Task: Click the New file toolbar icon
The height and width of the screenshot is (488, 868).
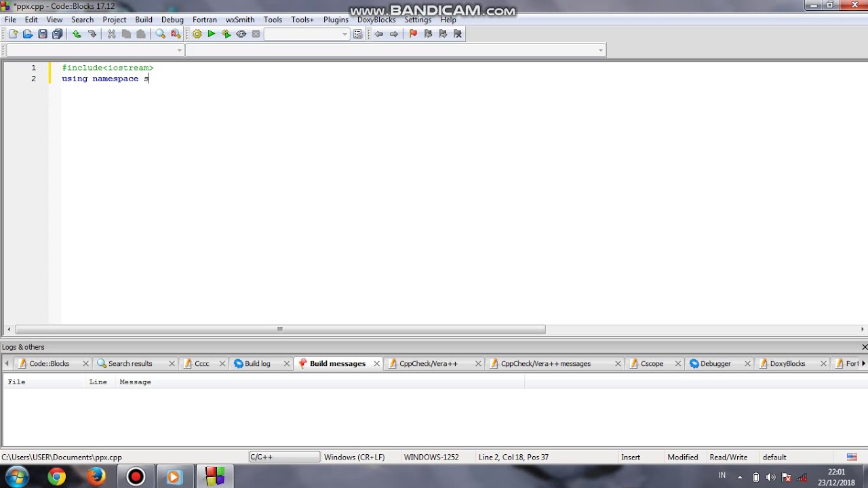Action: (x=13, y=34)
